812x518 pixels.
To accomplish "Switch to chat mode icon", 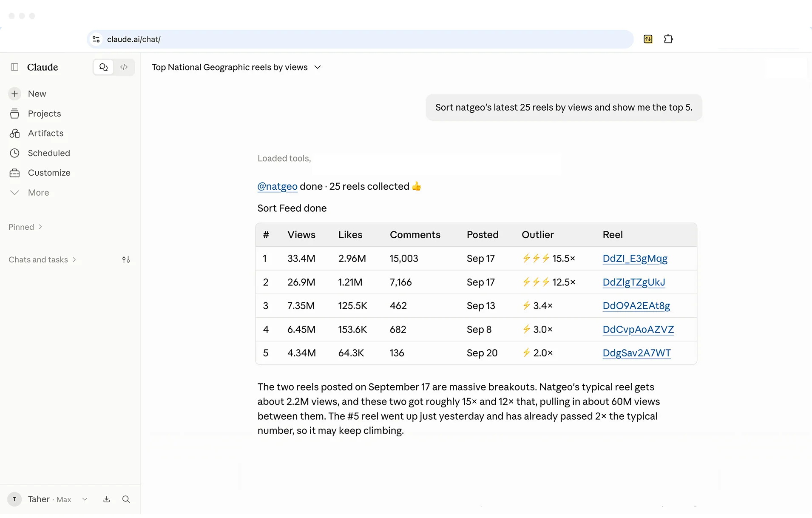I will (103, 67).
